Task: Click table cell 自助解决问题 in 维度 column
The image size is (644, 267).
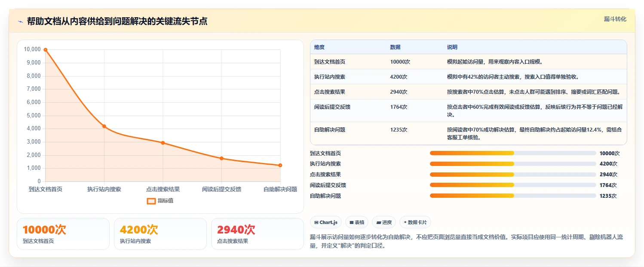Action: tap(329, 129)
